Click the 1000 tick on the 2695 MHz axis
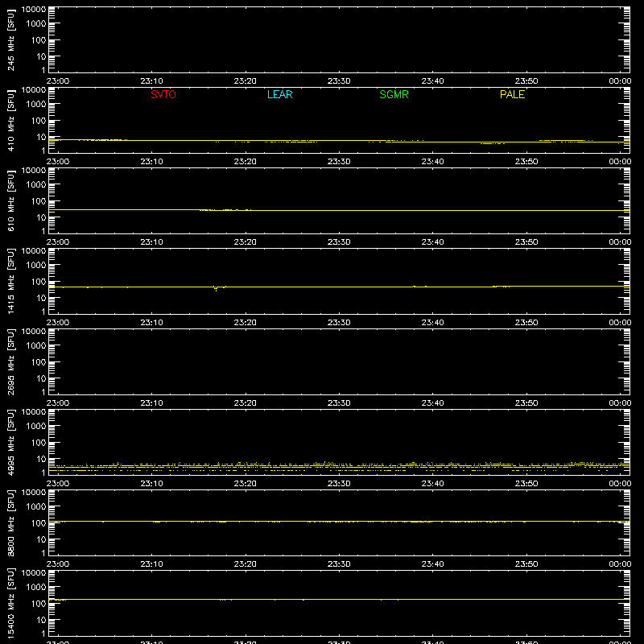The height and width of the screenshot is (644, 644). coord(36,346)
